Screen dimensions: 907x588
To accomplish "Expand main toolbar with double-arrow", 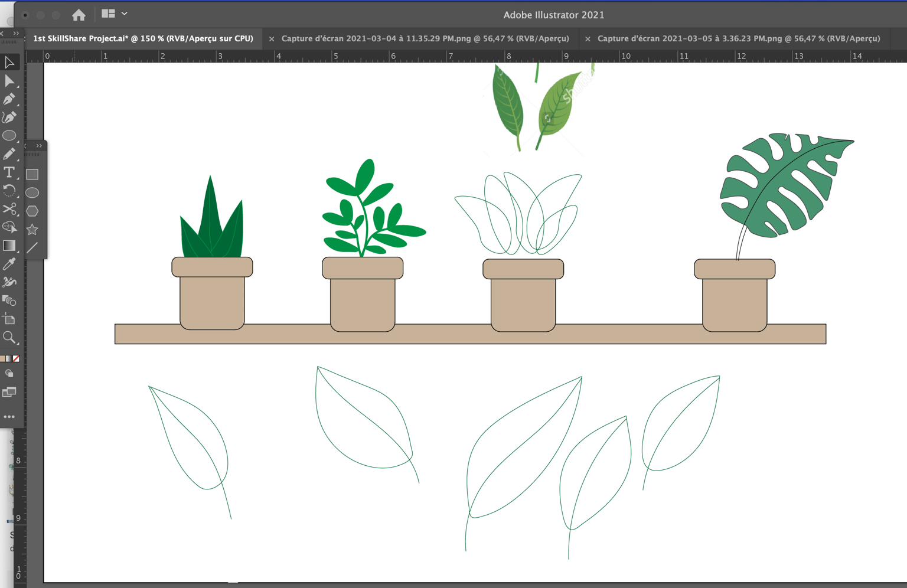I will (16, 34).
